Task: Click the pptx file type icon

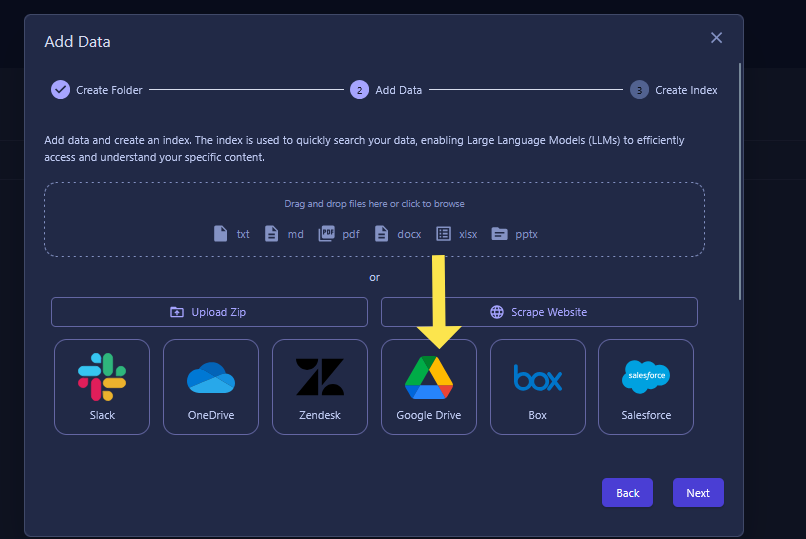Action: tap(500, 234)
